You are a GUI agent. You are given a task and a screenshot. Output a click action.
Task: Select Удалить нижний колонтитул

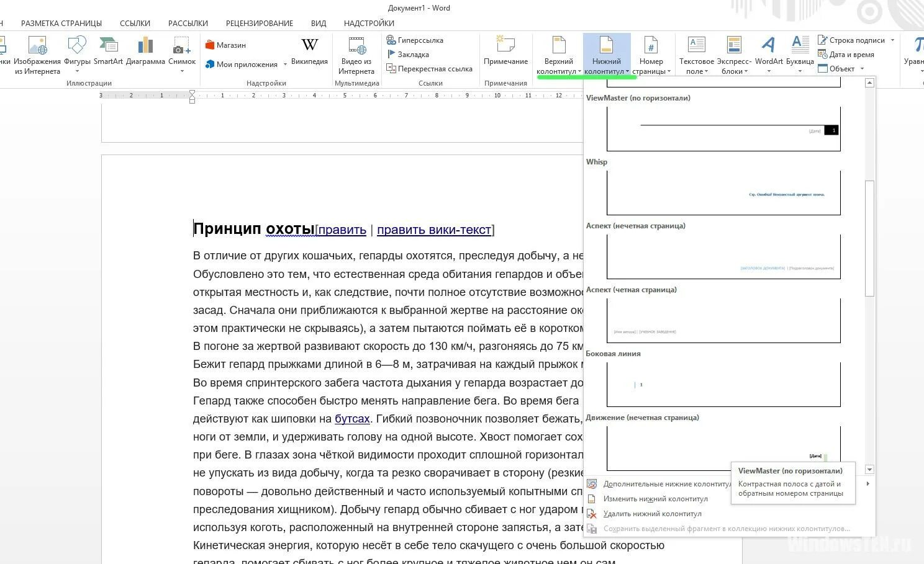click(x=653, y=514)
